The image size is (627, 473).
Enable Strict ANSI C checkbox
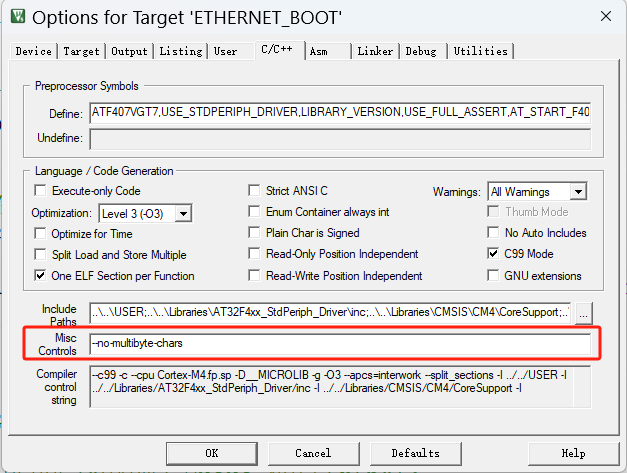(x=254, y=190)
